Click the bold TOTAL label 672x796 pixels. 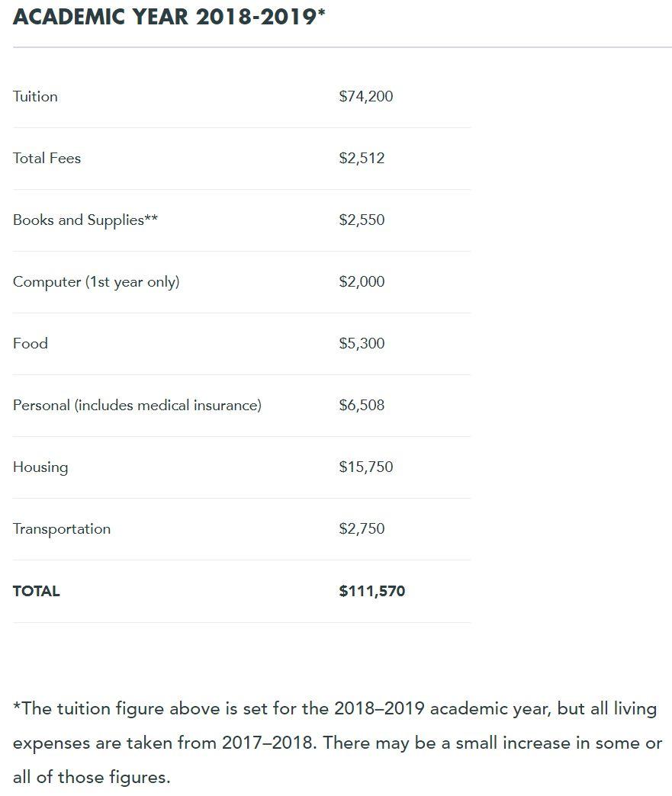pyautogui.click(x=37, y=591)
